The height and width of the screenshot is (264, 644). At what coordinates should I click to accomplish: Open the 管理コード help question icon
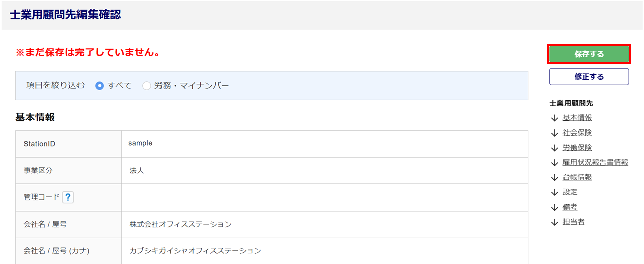[68, 197]
